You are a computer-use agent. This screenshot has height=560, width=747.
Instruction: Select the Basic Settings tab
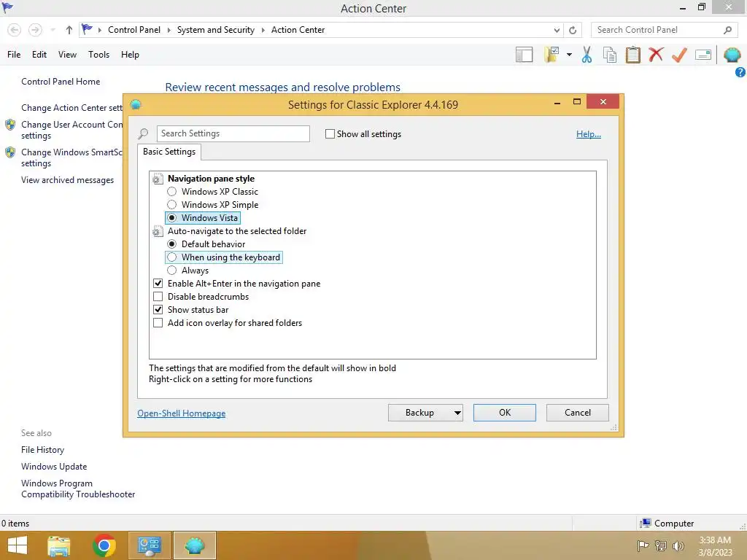click(169, 152)
